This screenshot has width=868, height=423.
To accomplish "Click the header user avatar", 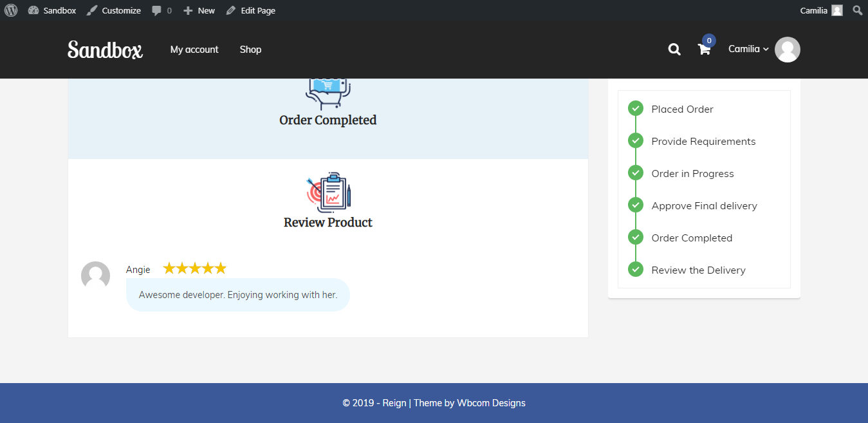I will [x=788, y=50].
